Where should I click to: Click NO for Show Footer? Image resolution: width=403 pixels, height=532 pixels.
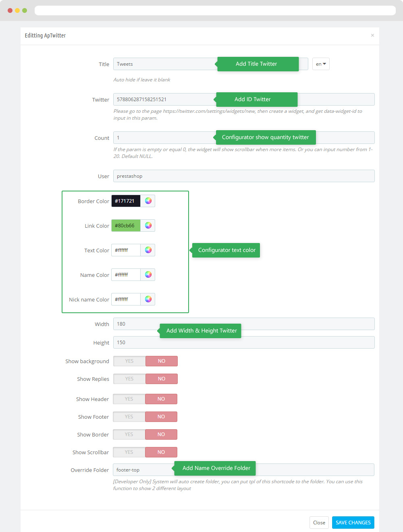click(161, 417)
